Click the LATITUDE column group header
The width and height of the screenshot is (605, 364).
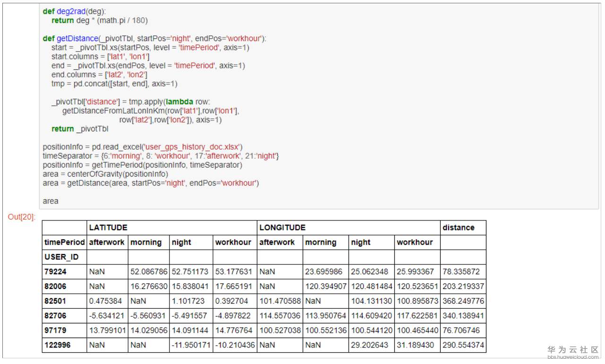[x=108, y=228]
